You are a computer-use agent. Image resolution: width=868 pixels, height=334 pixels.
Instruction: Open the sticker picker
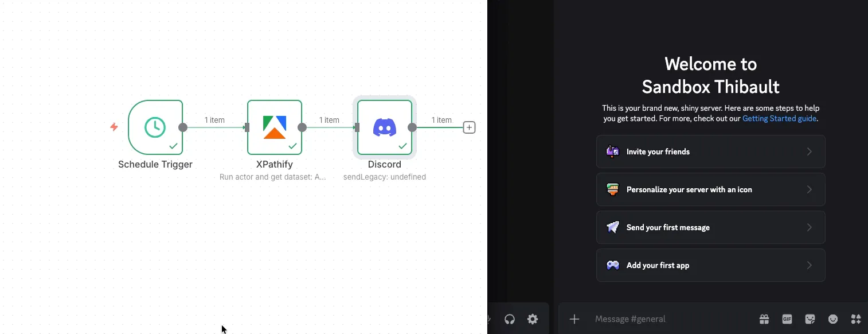click(810, 319)
